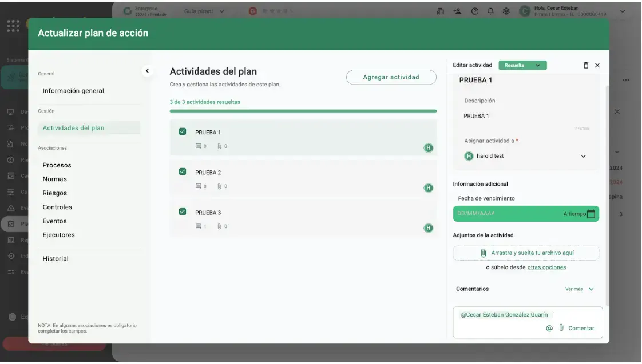Click the H assignee avatar on PRUEBA 2
Viewport: 642px width, 364px height.
click(428, 188)
